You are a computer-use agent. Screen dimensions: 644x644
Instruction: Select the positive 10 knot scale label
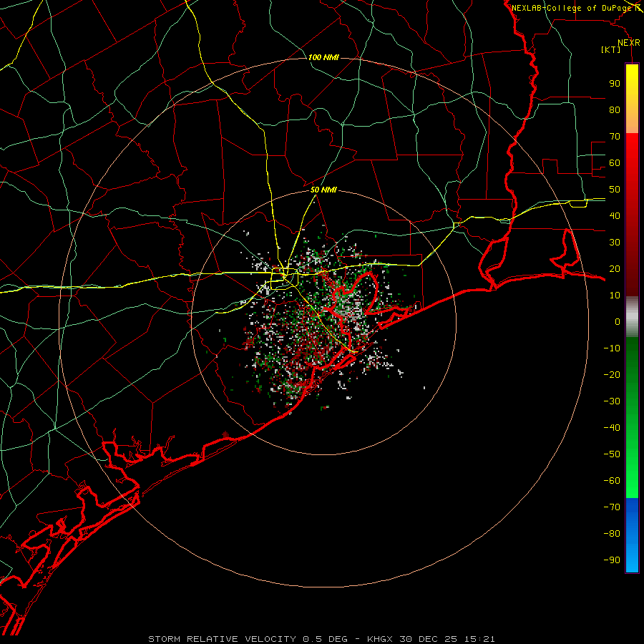point(615,296)
